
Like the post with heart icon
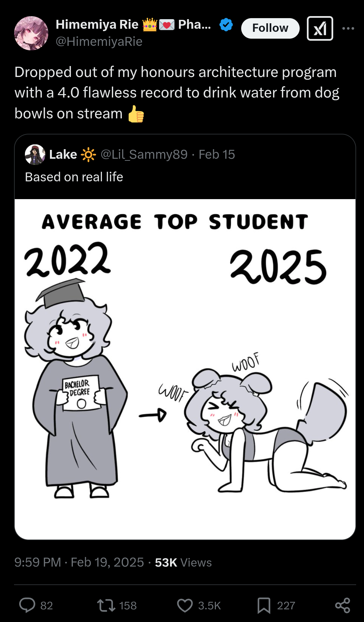click(x=185, y=605)
